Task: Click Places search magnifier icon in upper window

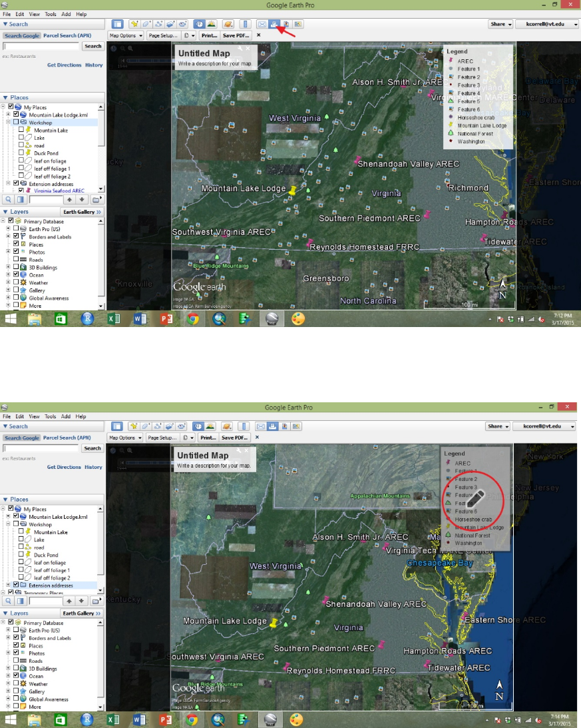Action: pyautogui.click(x=9, y=200)
